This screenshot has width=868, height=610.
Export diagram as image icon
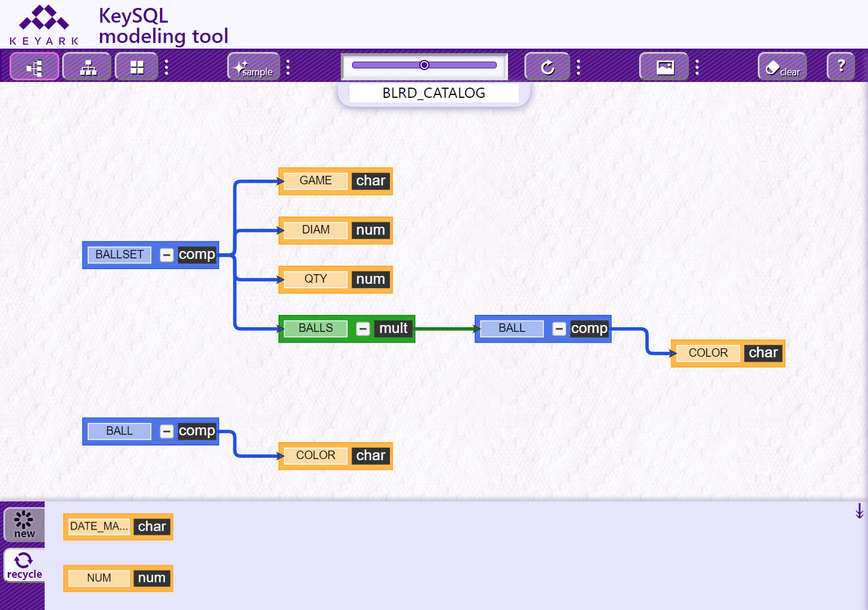[665, 67]
